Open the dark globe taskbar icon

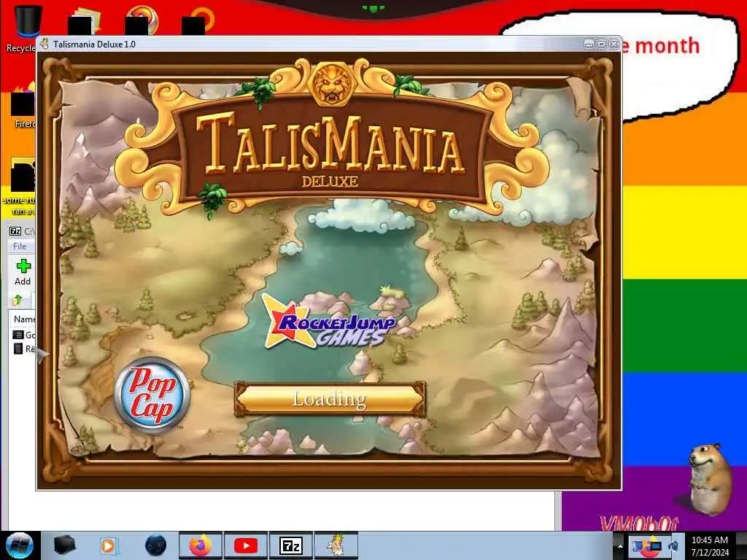[x=156, y=545]
